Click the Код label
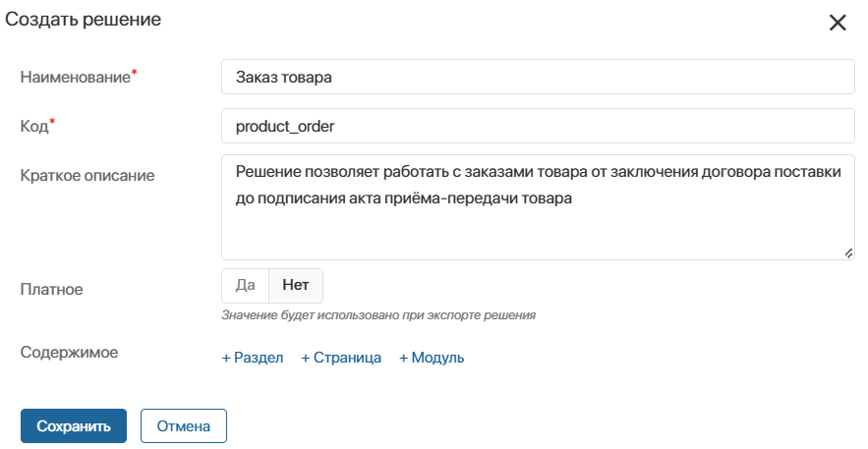The width and height of the screenshot is (868, 449). 34,126
